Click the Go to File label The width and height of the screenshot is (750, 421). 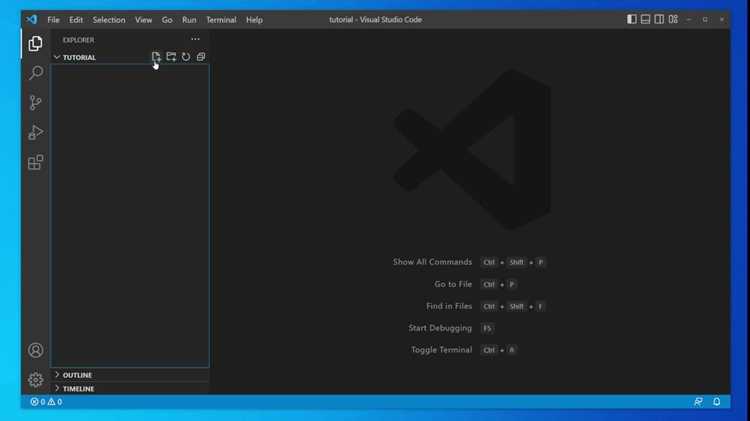[x=453, y=284]
